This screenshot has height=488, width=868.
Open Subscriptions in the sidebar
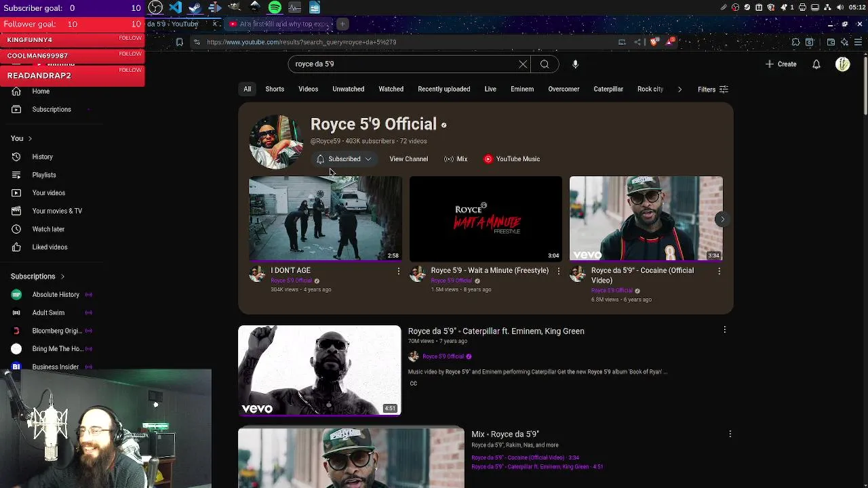click(x=52, y=109)
